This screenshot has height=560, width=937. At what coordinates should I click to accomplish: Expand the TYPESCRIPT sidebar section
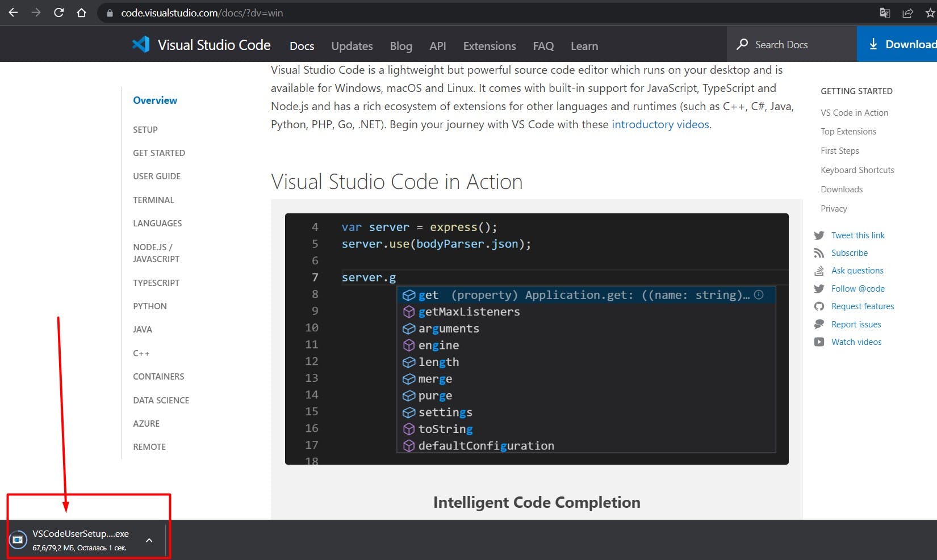pos(156,283)
